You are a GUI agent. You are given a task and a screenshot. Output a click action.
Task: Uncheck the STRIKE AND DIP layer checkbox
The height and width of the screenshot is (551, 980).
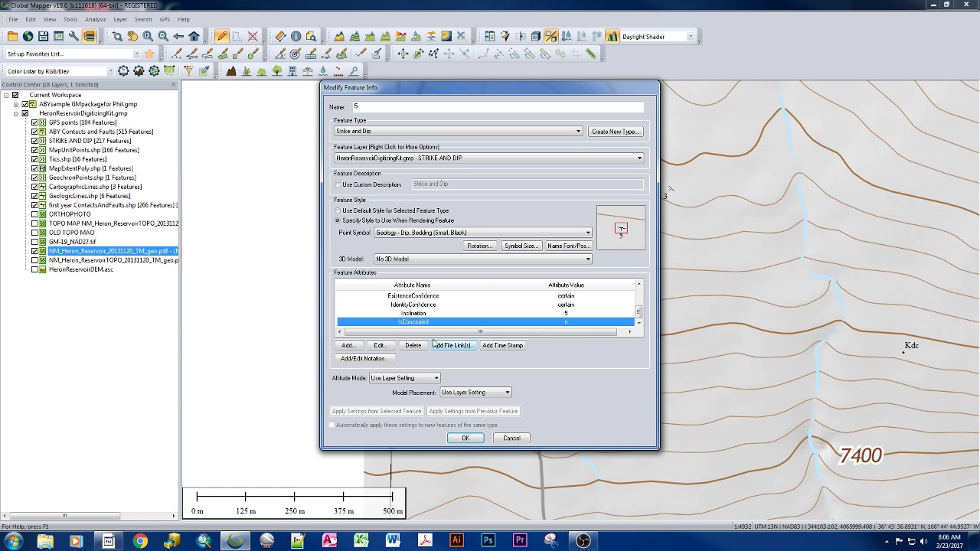pos(34,141)
